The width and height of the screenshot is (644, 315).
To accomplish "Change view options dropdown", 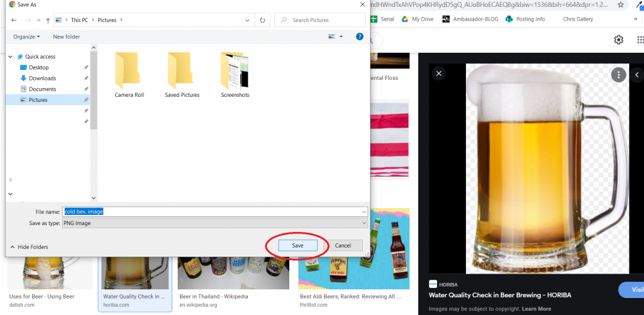I will tap(335, 37).
